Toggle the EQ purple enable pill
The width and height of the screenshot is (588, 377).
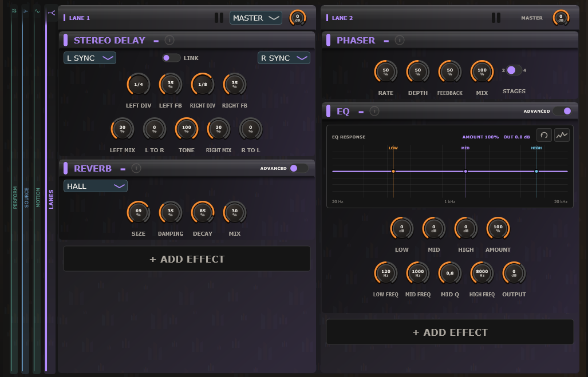point(329,112)
